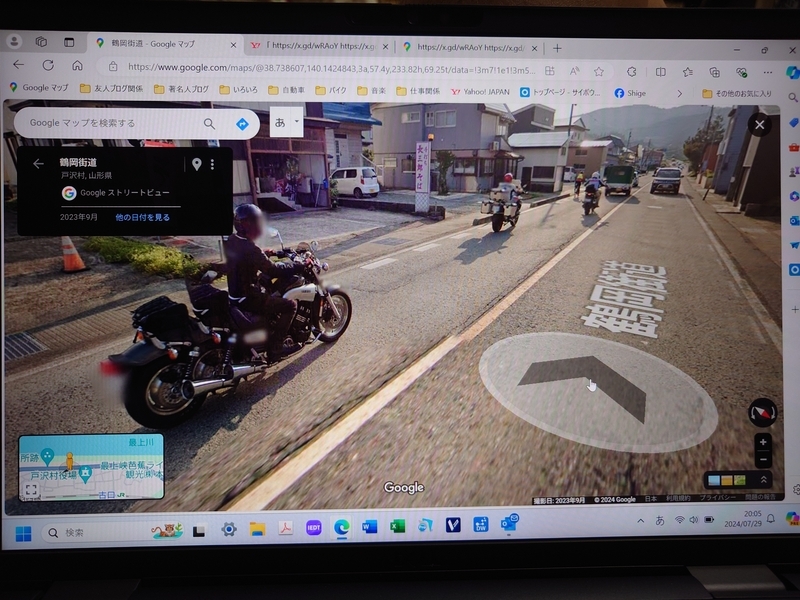Screen dimensions: 800x600
Task: Open the Japanese input tool dropdown next to あ
Action: (x=296, y=121)
